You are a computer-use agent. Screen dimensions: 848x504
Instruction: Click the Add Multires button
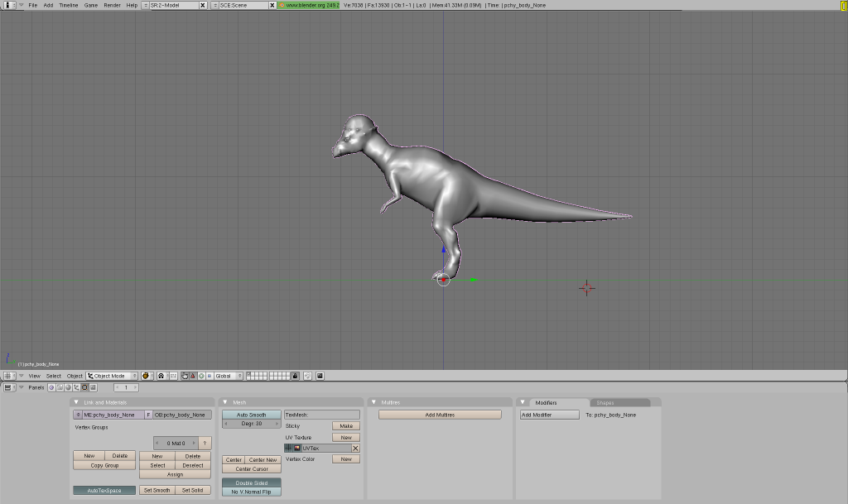pos(440,415)
